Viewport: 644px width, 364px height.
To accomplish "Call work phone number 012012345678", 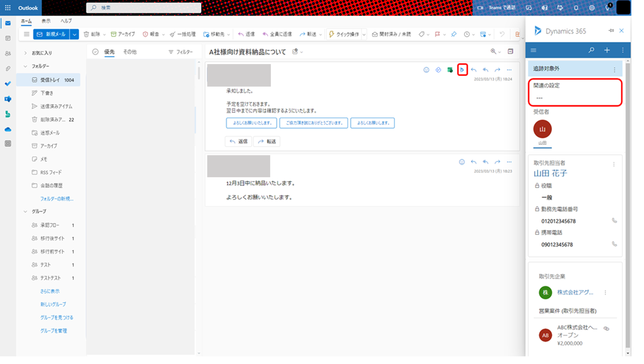I will (614, 220).
